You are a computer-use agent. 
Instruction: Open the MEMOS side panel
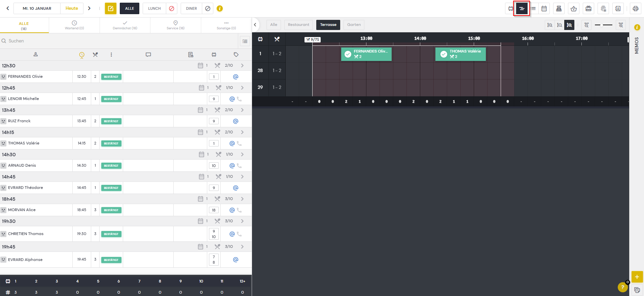click(x=637, y=45)
